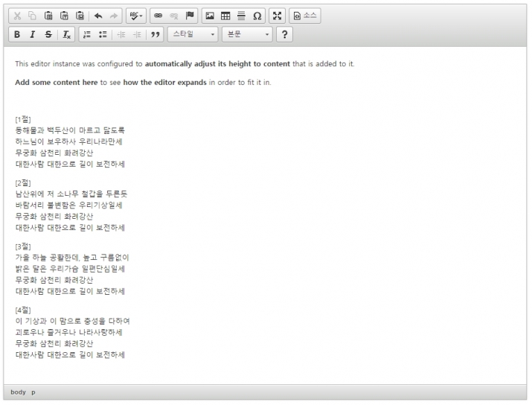This screenshot has width=532, height=405.
Task: Click the line '남산위에 저 소나무 철갑을 두른듯'
Action: 71,194
